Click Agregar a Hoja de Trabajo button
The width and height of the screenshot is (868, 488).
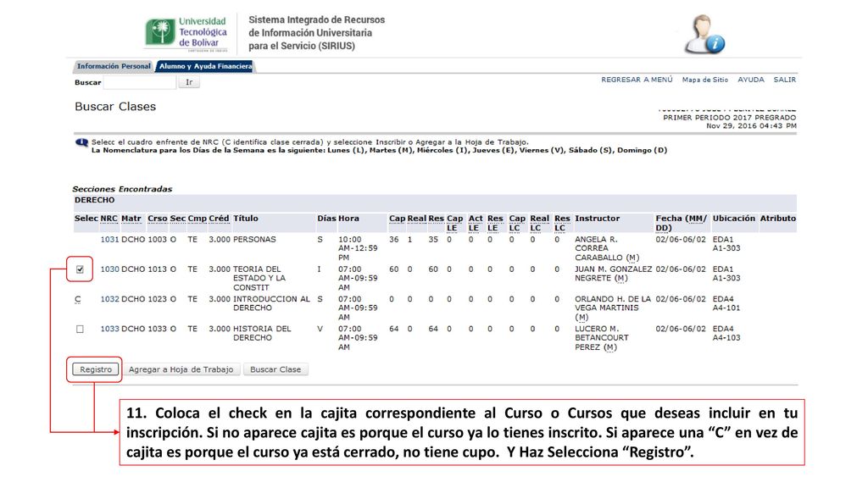click(x=181, y=369)
